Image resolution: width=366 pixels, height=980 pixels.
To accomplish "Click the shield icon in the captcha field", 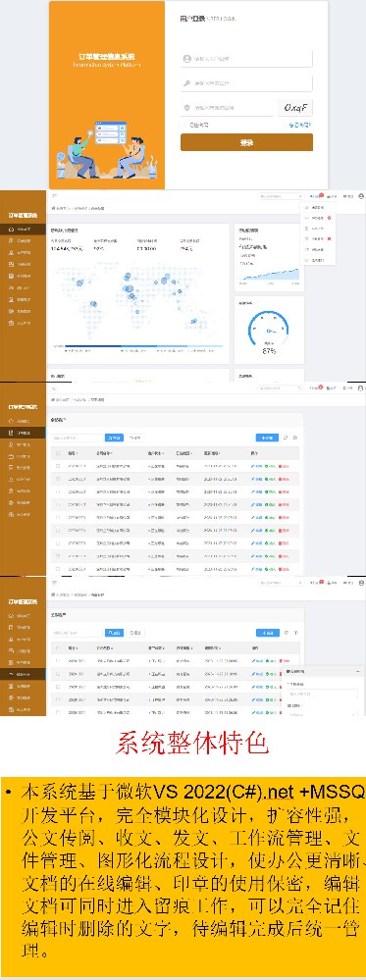I will click(187, 108).
